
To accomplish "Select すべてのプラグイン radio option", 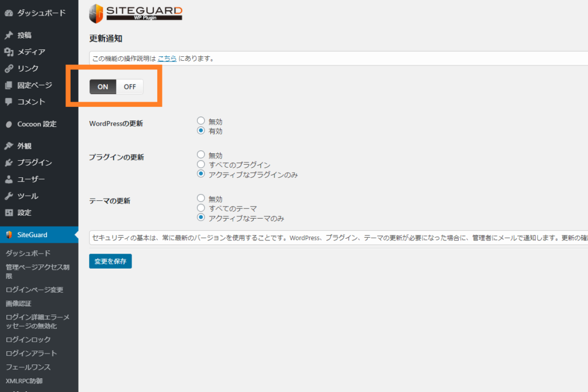I will 200,165.
